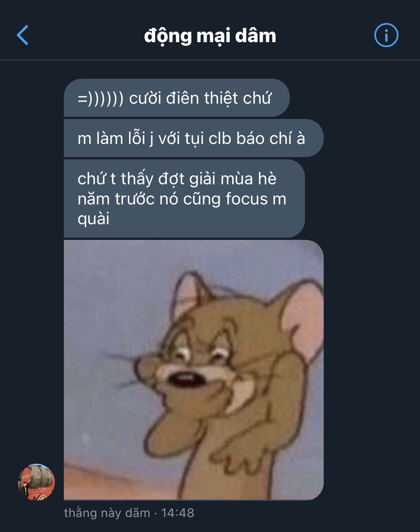Open conversation details via circled info icon

point(386,35)
